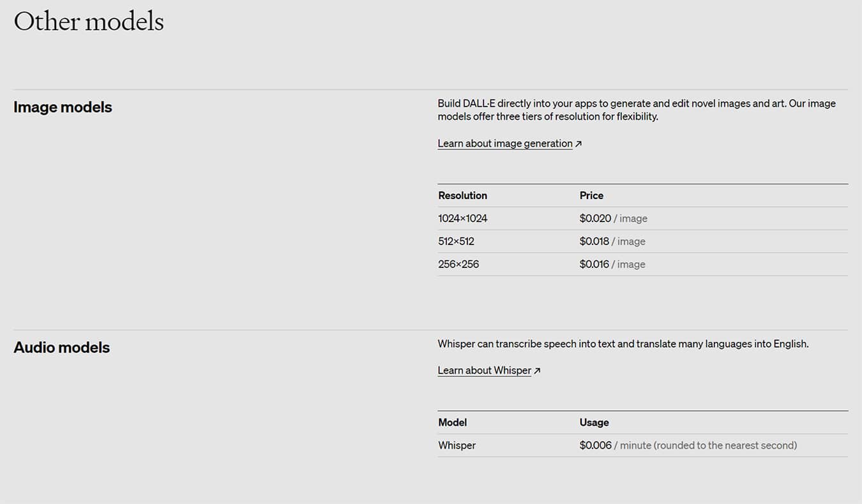
Task: Select the 1024×1024 resolution cell
Action: 462,219
